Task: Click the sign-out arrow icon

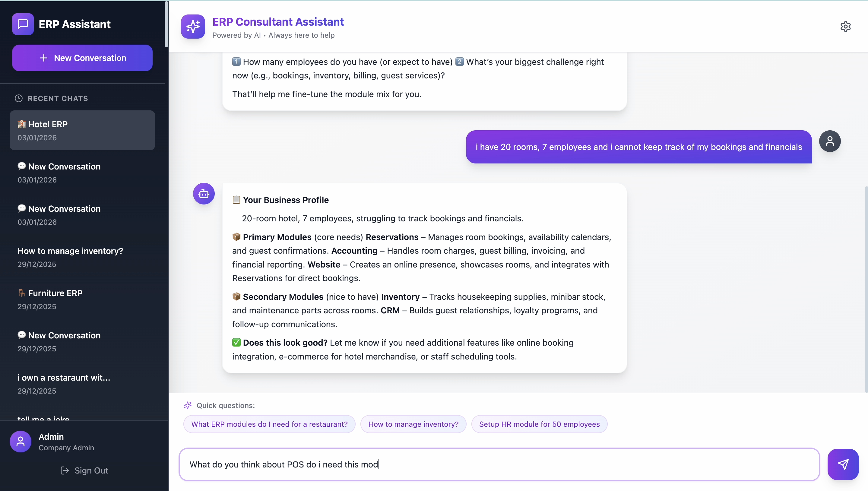Action: click(65, 470)
